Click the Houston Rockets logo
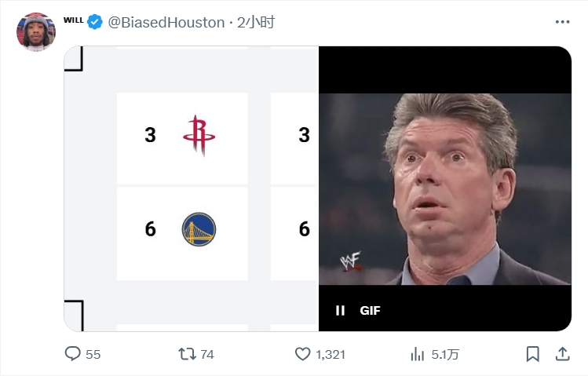Screen dimensions: 588x376 click(199, 136)
